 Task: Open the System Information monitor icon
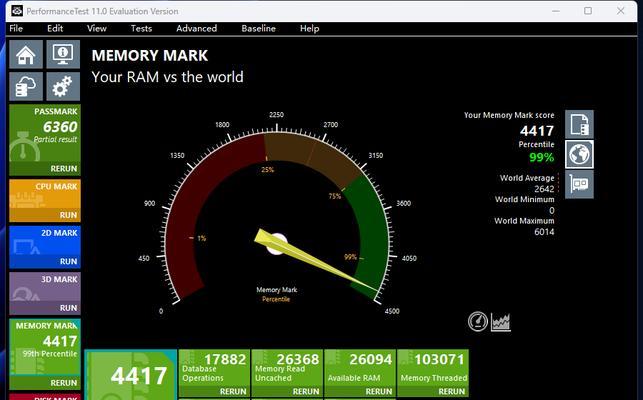point(63,54)
